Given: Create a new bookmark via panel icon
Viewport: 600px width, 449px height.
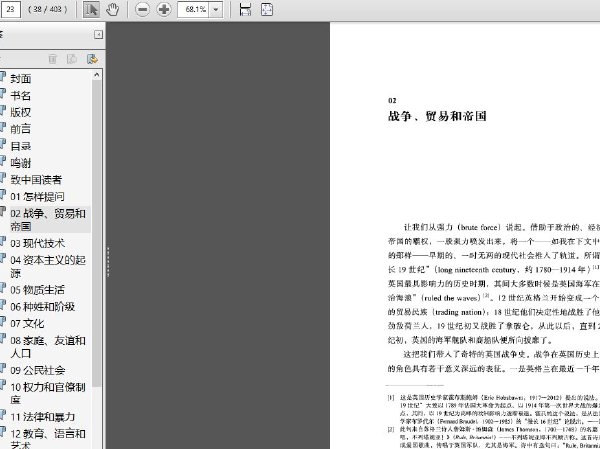Looking at the screenshot, I should (72, 59).
